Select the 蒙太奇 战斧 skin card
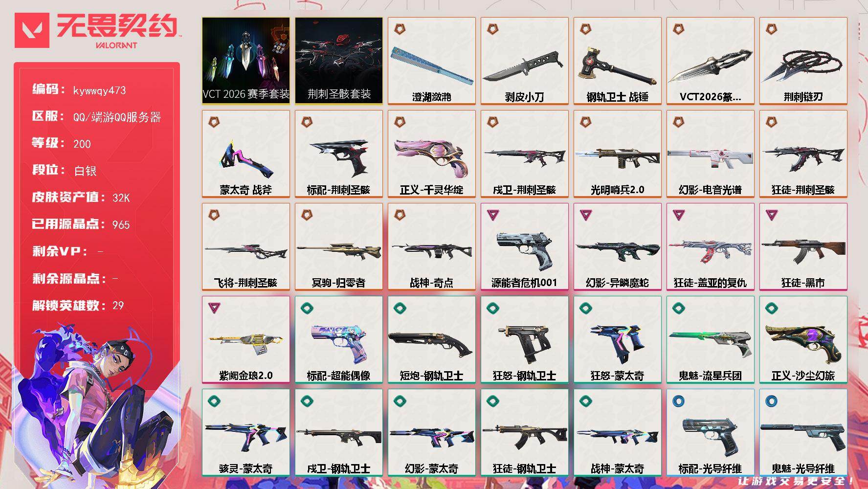868x489 pixels. 246,154
